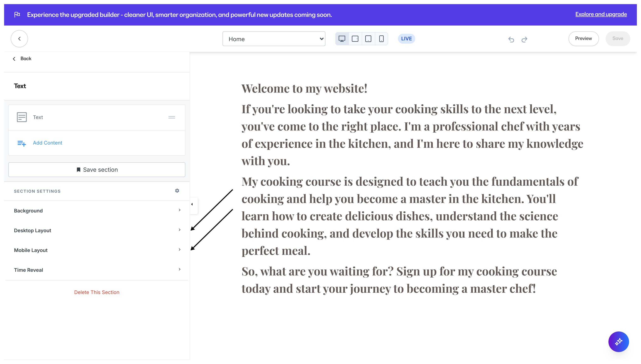The width and height of the screenshot is (641, 364).
Task: Click the circular back arrow button
Action: point(19,39)
